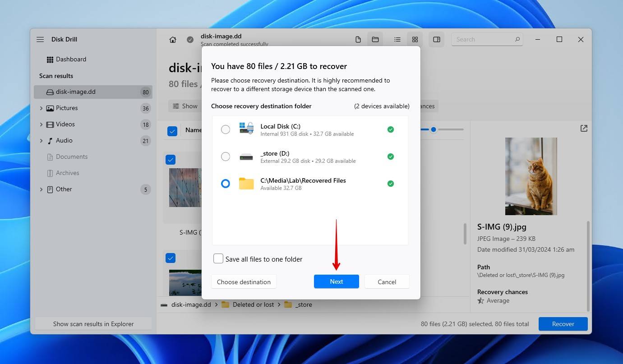Click the Next button
623x364 pixels.
tap(337, 281)
